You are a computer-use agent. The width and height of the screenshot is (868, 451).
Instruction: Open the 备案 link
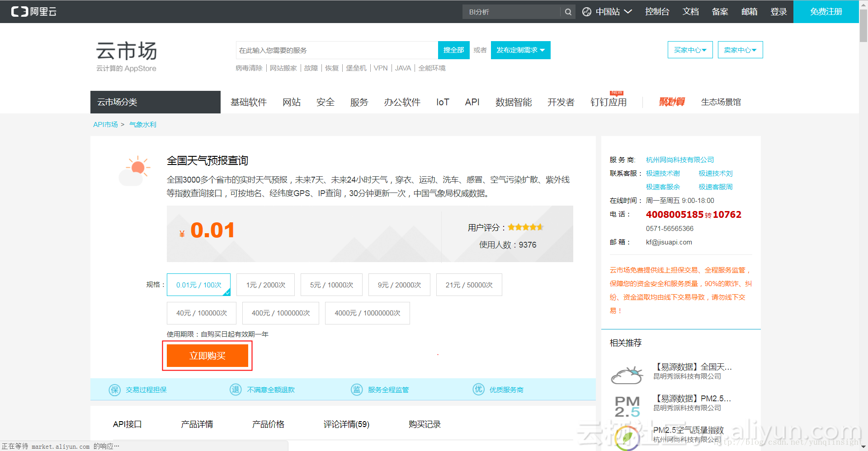click(720, 12)
